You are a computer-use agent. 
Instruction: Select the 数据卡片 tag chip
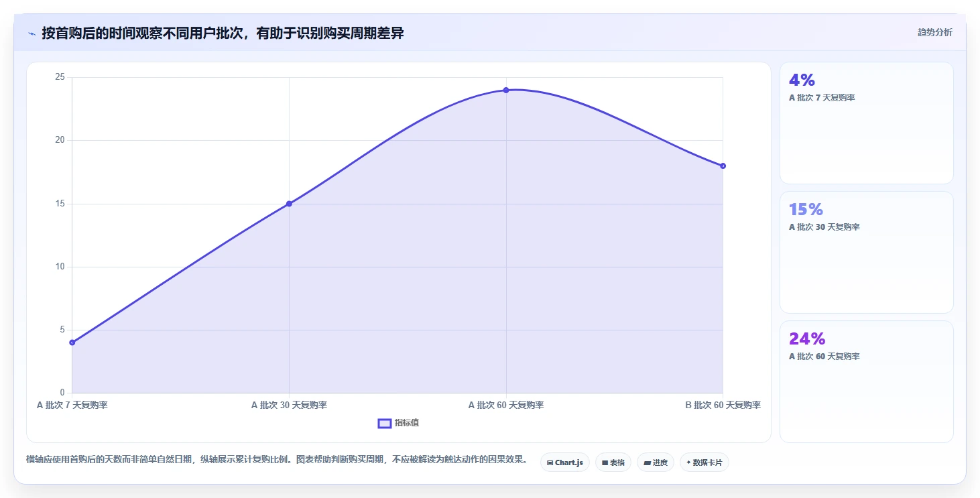point(705,462)
